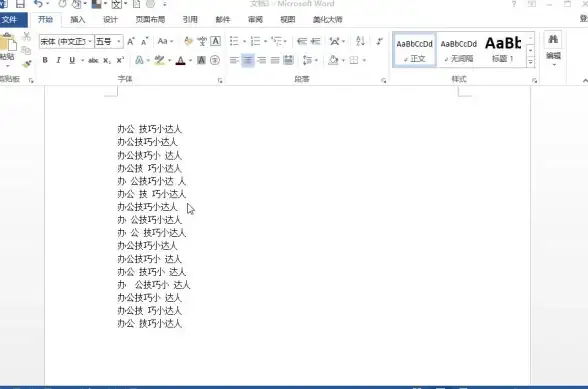Show paragraph marks with the pilcrow icon
Viewport: 588px width, 389px height.
379,41
